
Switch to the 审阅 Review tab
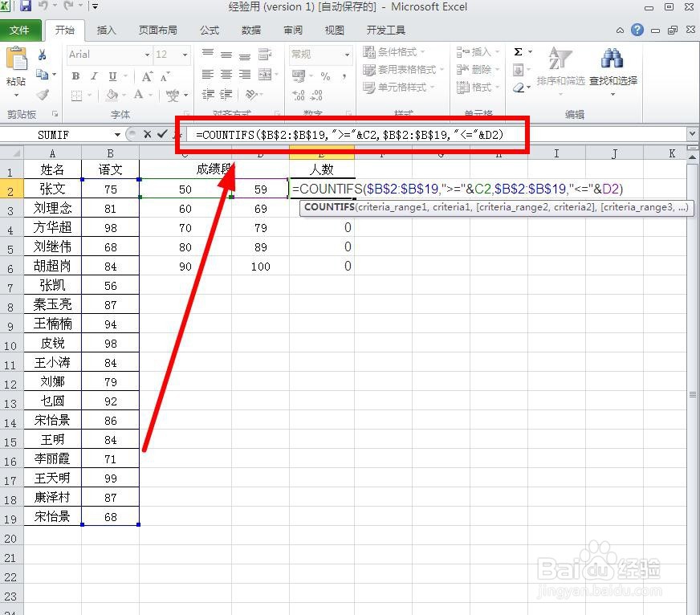click(293, 30)
